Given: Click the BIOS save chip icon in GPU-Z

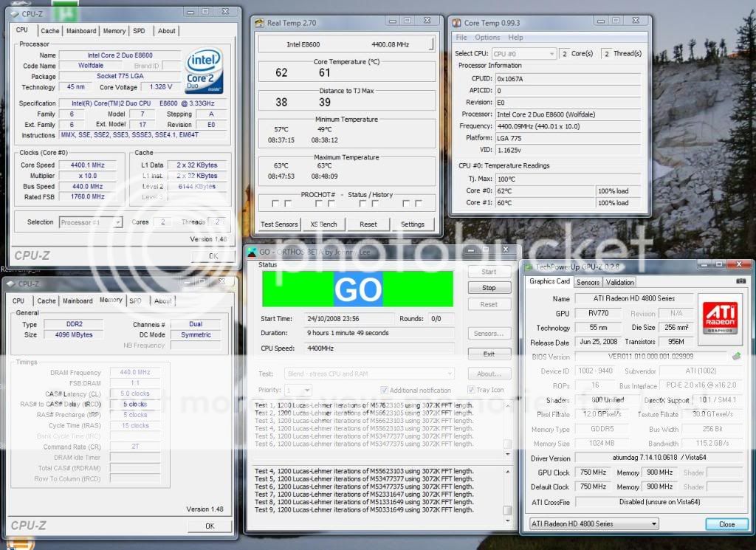Looking at the screenshot, I should coord(736,357).
